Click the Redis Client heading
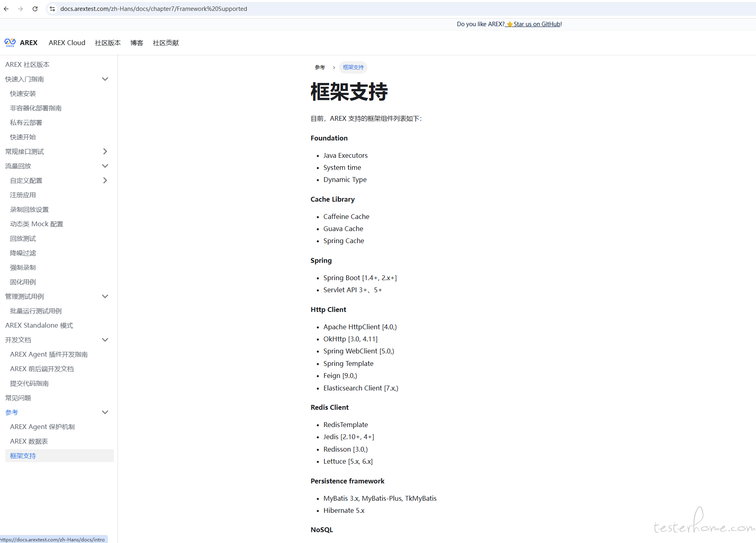The width and height of the screenshot is (756, 543). (330, 407)
